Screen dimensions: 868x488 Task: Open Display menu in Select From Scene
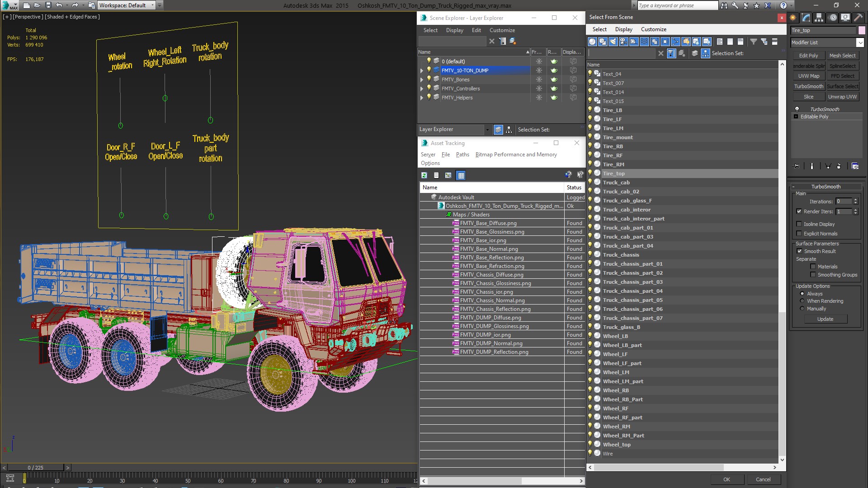tap(624, 29)
